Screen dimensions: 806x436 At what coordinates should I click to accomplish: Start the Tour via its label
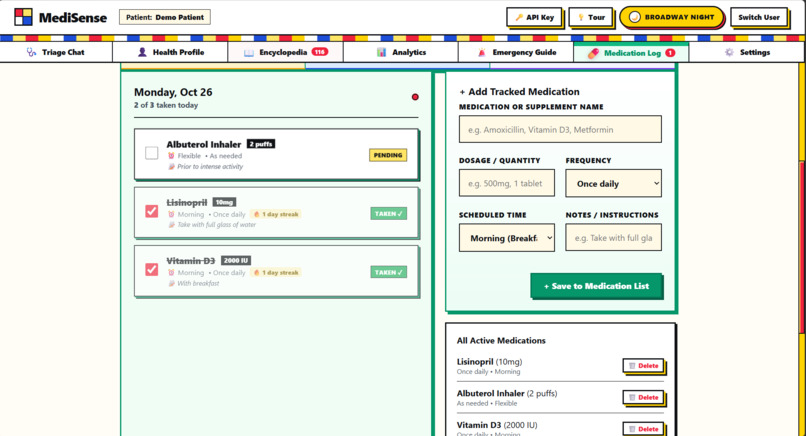coord(596,17)
